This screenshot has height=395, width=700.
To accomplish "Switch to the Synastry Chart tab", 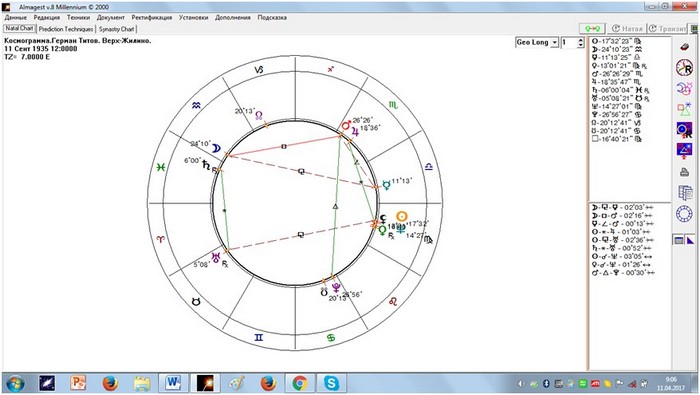I will click(x=116, y=29).
